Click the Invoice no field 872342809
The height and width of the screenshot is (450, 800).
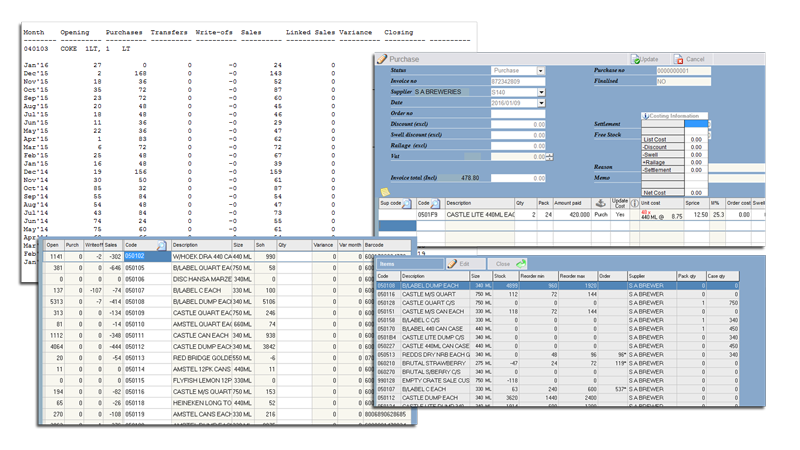(x=517, y=81)
